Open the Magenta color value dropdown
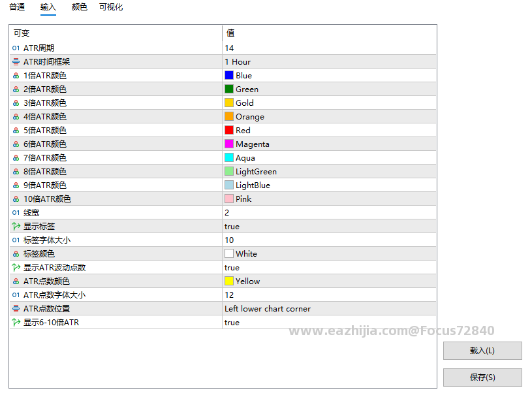Image resolution: width=532 pixels, height=401 pixels. click(x=329, y=144)
